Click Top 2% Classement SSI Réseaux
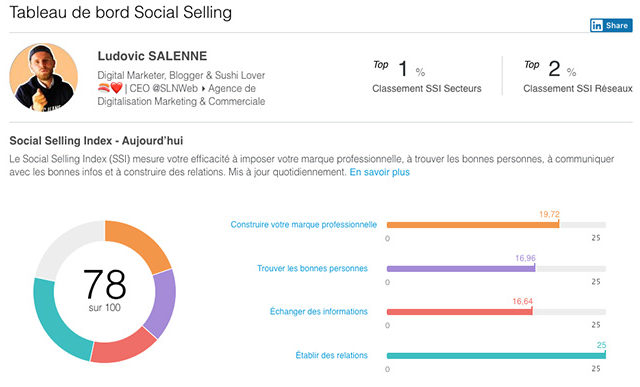The height and width of the screenshot is (387, 640). tap(578, 76)
